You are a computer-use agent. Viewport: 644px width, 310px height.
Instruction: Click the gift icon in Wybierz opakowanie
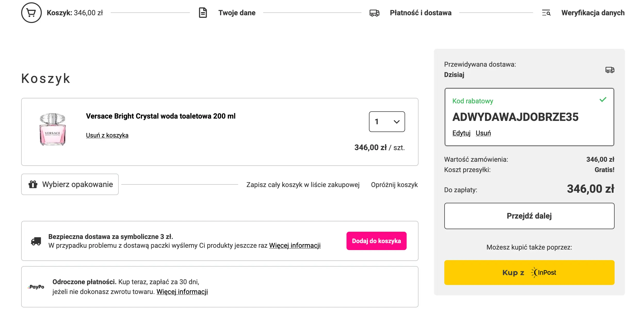click(33, 184)
